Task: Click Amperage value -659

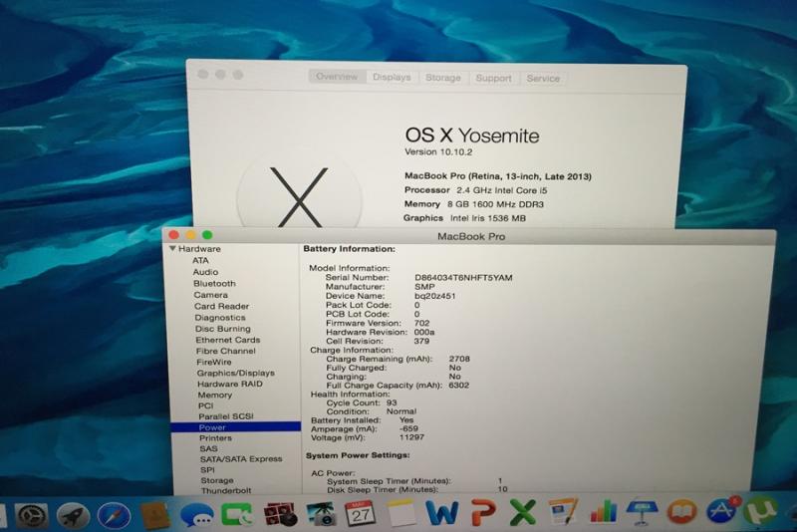Action: tap(408, 428)
